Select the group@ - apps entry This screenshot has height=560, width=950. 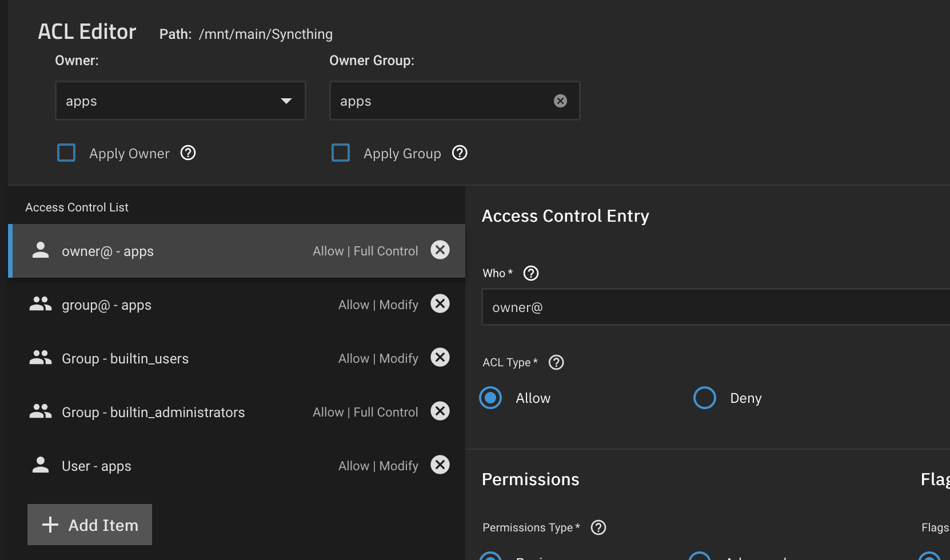click(237, 305)
